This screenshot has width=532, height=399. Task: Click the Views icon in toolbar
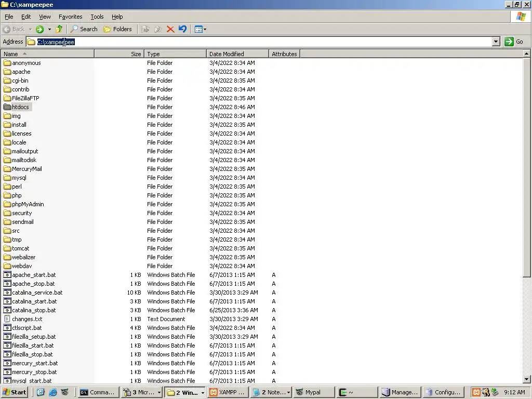pos(198,29)
